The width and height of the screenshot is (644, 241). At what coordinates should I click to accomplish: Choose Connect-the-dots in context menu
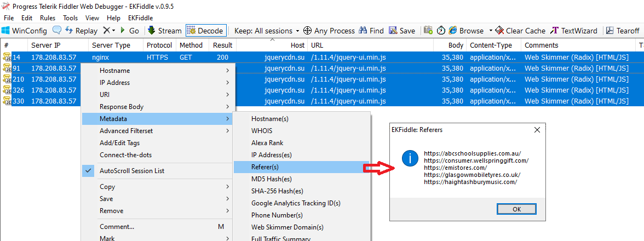pyautogui.click(x=158, y=155)
